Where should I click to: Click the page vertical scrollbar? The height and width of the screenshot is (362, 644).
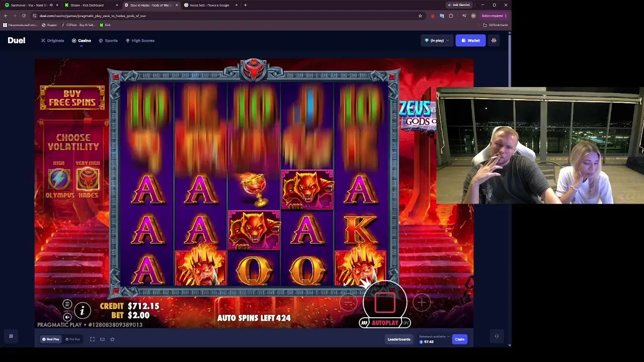(509, 189)
